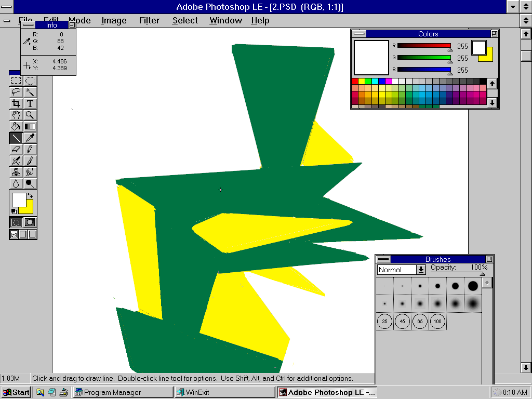The image size is (532, 399).
Task: Open the Select menu
Action: click(185, 21)
